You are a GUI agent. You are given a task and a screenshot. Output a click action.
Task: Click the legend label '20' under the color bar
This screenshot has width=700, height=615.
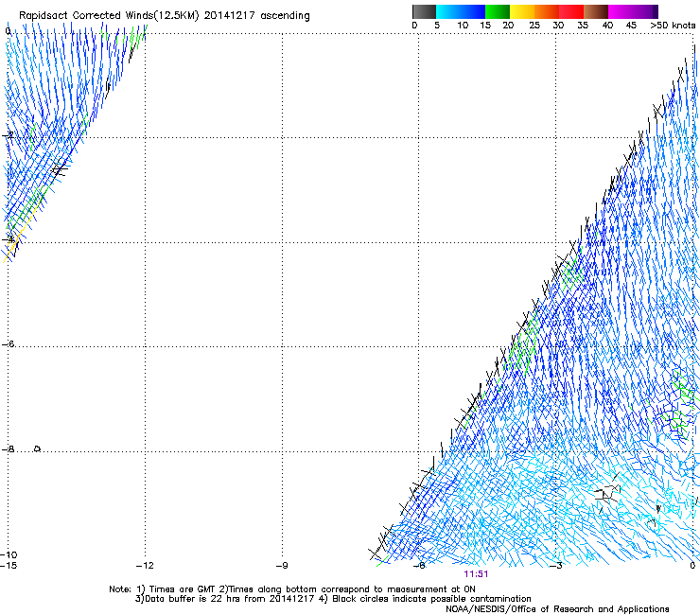point(508,26)
